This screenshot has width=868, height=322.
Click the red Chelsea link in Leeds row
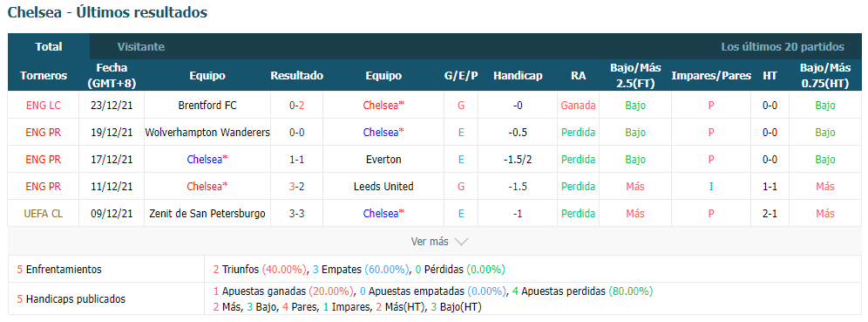[207, 187]
